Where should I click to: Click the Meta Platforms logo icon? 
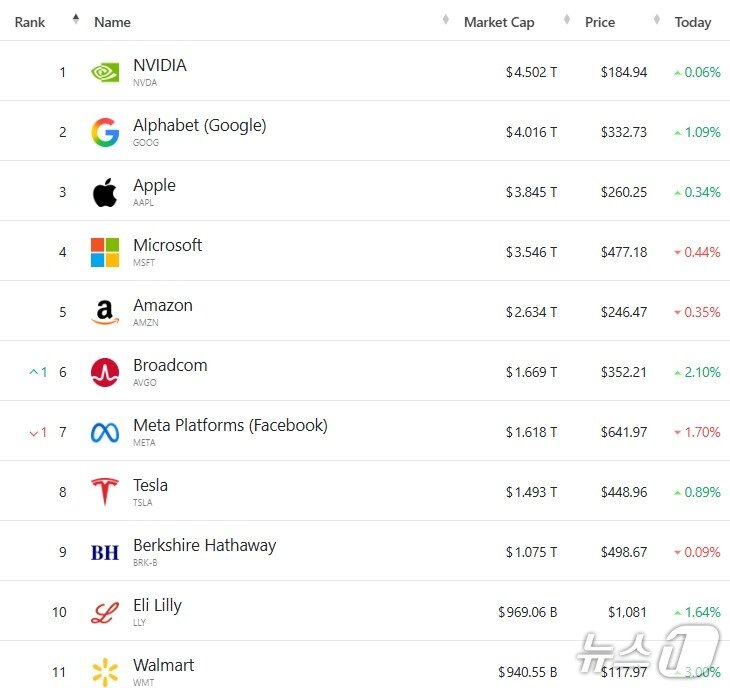(x=105, y=432)
